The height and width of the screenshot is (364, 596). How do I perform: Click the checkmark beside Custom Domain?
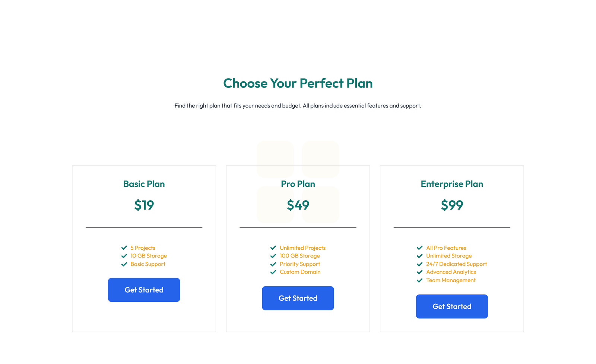[273, 272]
